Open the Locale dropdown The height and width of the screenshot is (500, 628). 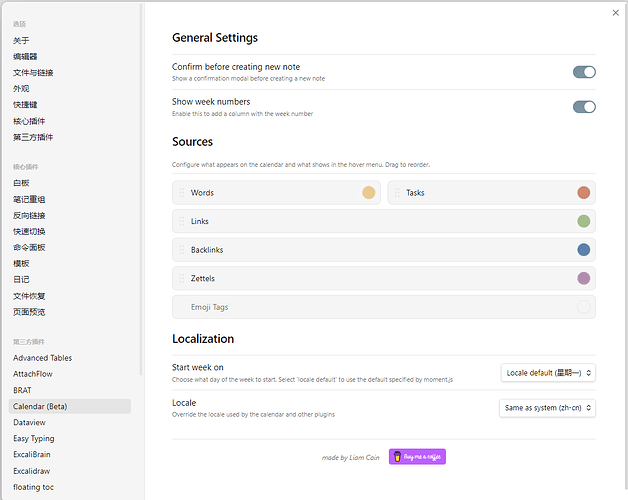click(547, 408)
